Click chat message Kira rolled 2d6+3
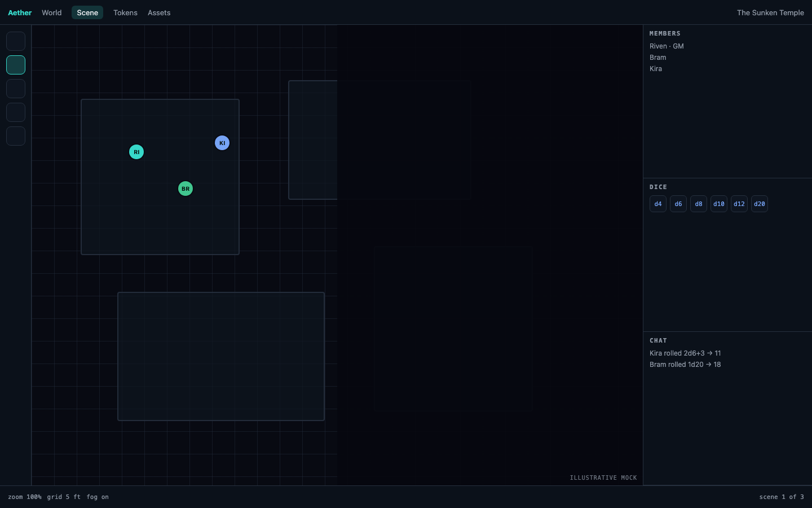 (685, 353)
